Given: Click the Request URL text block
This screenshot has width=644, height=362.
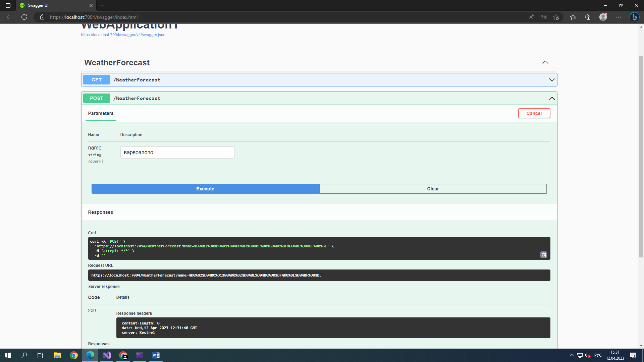Looking at the screenshot, I should [319, 275].
